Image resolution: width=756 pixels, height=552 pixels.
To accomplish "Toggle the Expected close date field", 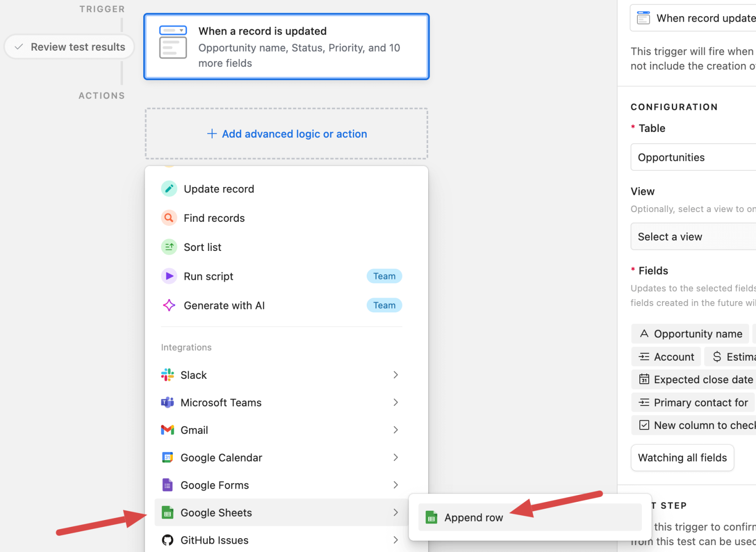I will pos(693,379).
